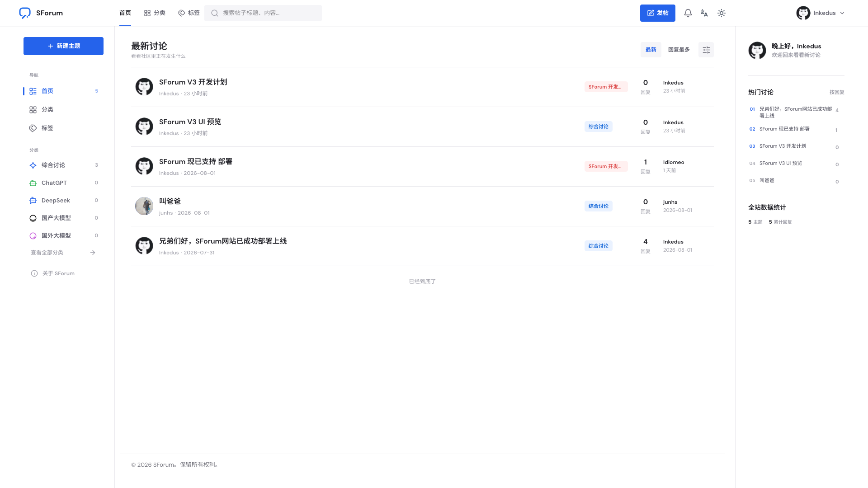
Task: Click 综合讨论 tag on V3 UI 预览 row
Action: (x=599, y=127)
